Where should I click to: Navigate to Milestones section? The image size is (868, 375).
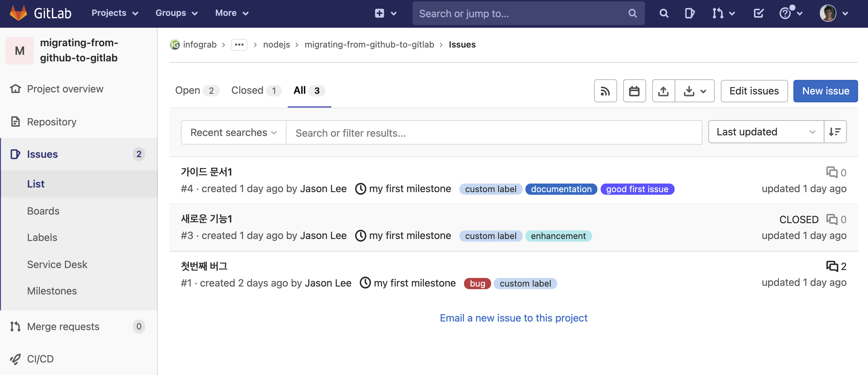[x=52, y=290]
